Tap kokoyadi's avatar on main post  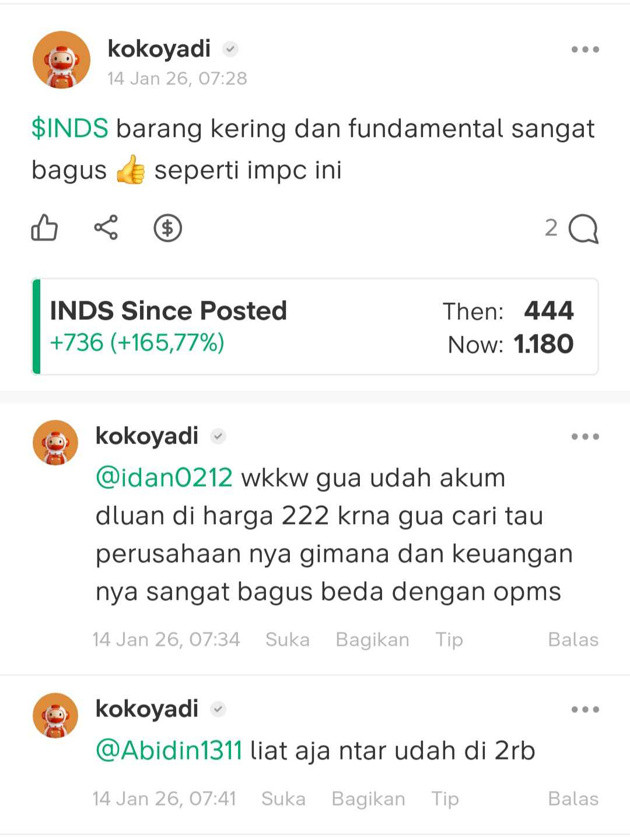(61, 60)
